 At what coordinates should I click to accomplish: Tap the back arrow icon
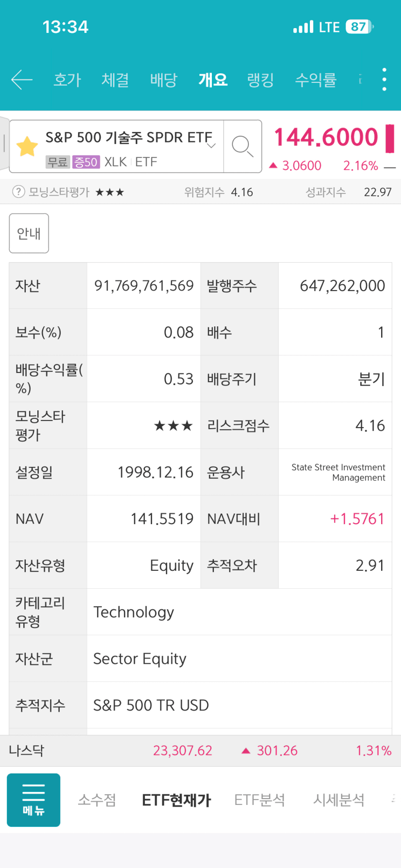22,80
